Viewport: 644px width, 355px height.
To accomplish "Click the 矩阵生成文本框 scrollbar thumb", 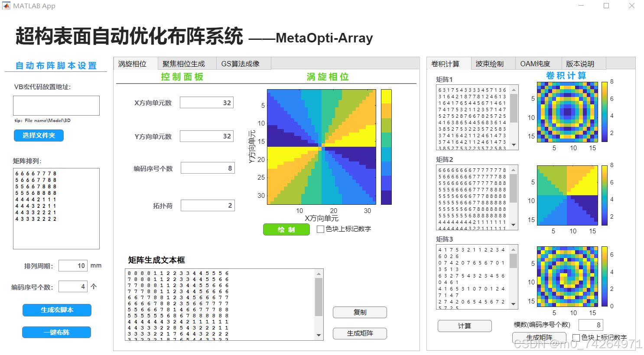I will tap(319, 297).
